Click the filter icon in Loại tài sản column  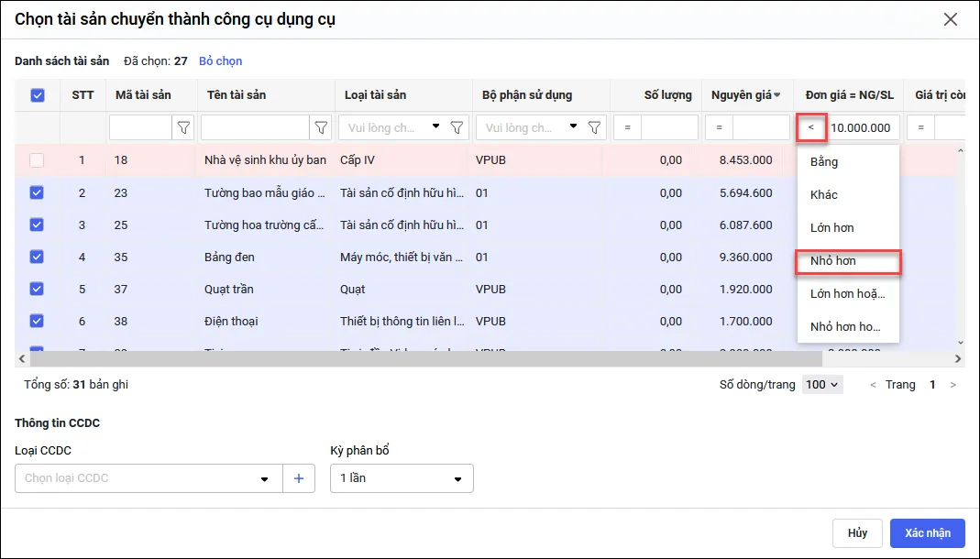coord(457,127)
